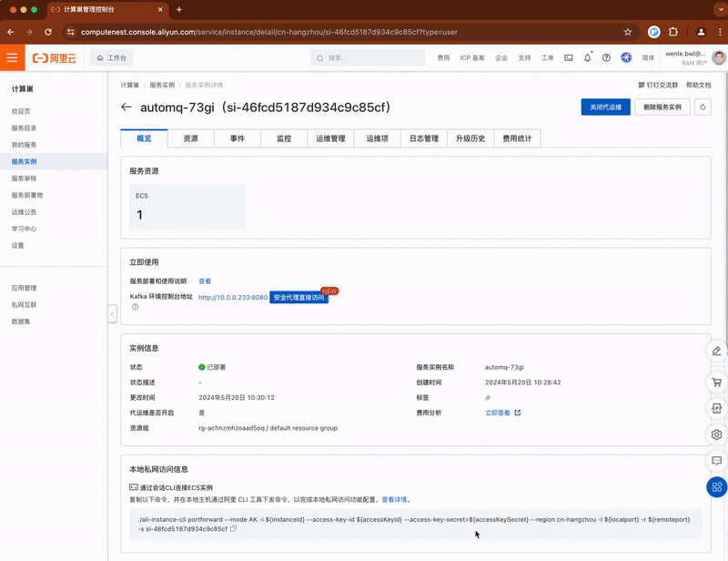Switch to the 资源 tab
The height and width of the screenshot is (561, 728).
(191, 138)
